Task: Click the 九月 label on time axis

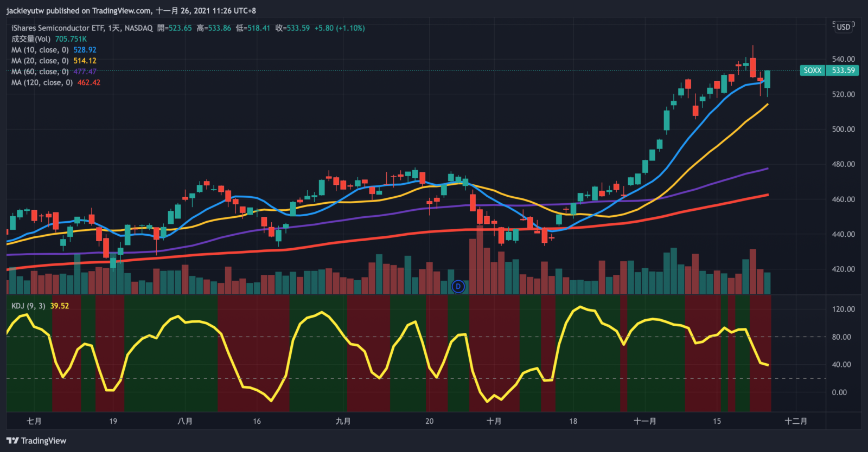Action: tap(343, 421)
